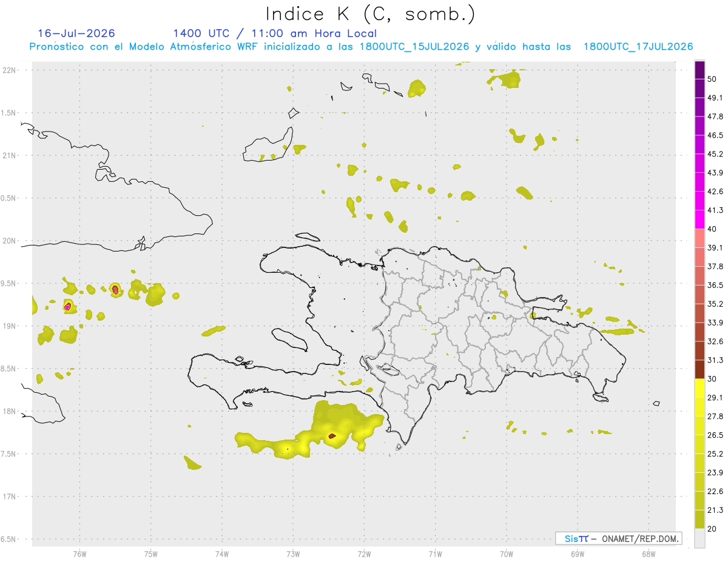Click the dark purple colorbar segment beside 50
This screenshot has width=728, height=562.
(700, 70)
